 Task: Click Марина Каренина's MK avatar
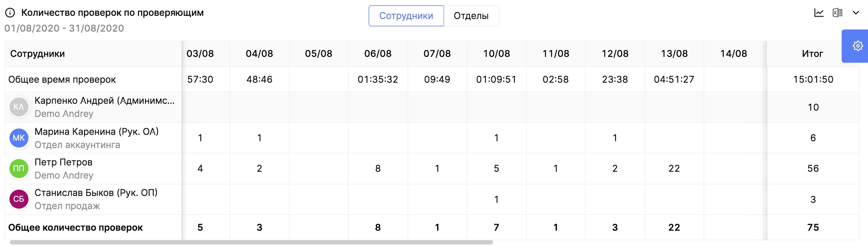tap(19, 138)
